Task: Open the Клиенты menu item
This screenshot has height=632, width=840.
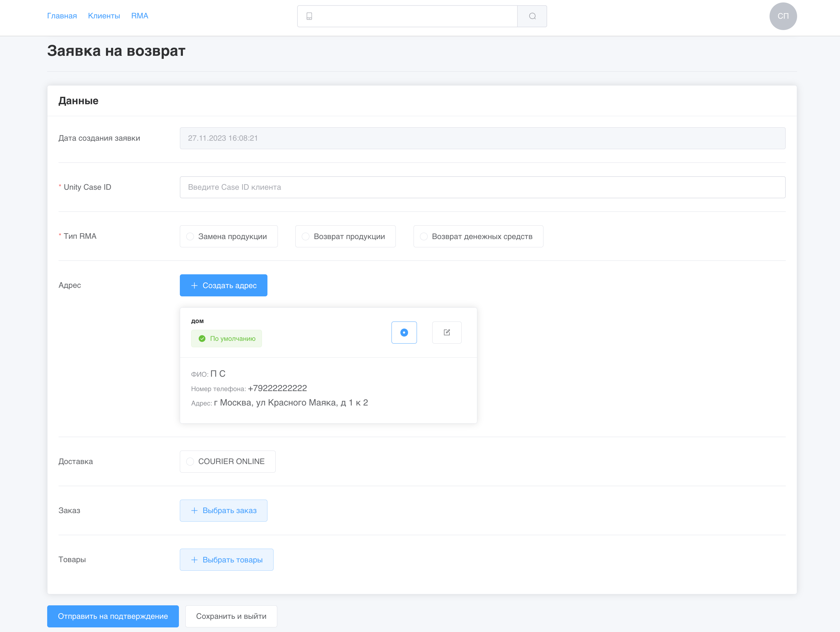Action: pyautogui.click(x=104, y=16)
